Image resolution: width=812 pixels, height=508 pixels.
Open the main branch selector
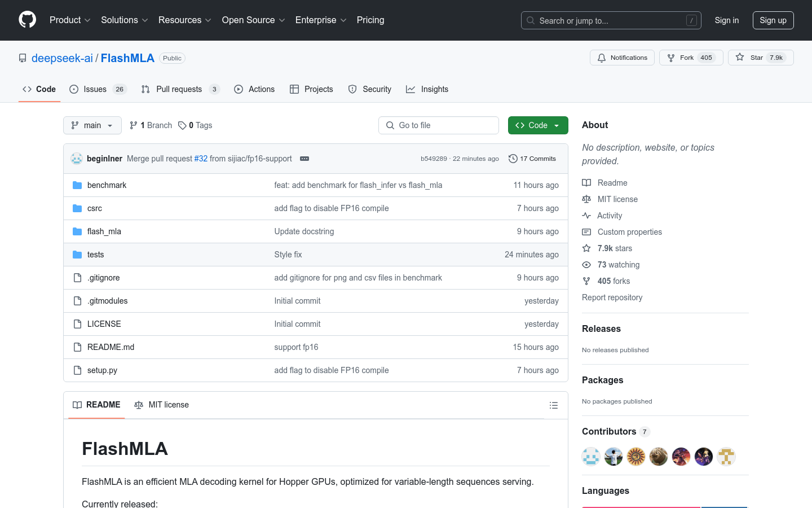92,125
